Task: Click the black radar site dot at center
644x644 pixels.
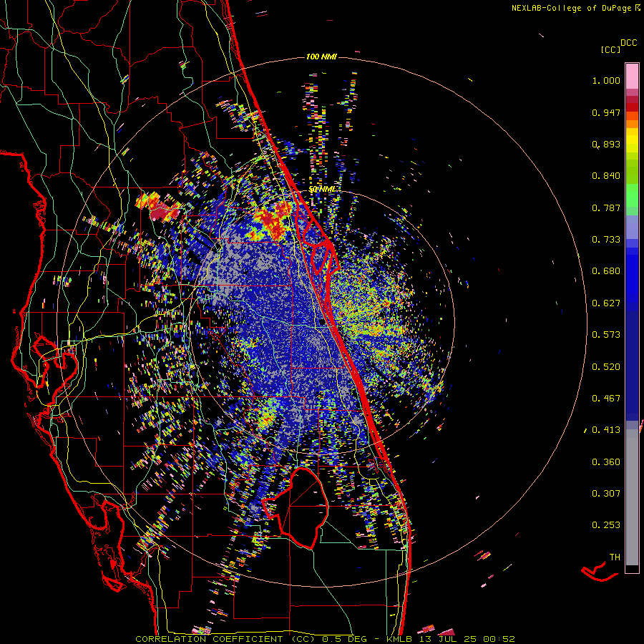Action: click(x=322, y=323)
